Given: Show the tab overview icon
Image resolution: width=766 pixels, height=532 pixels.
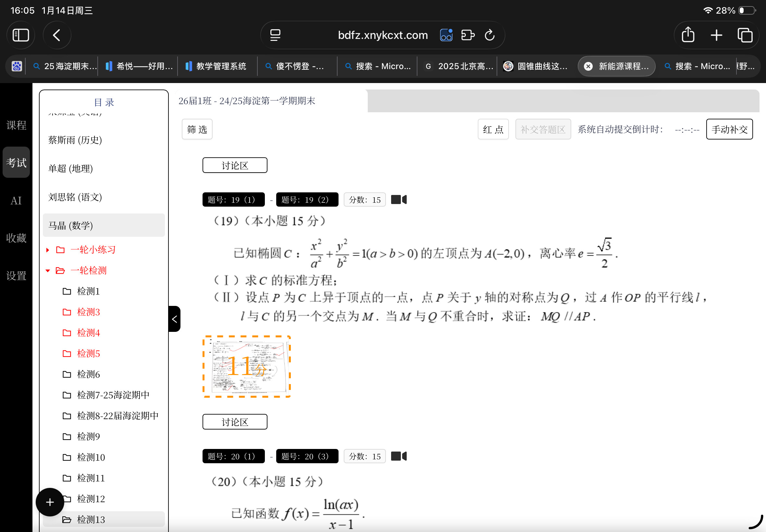Looking at the screenshot, I should [x=745, y=35].
